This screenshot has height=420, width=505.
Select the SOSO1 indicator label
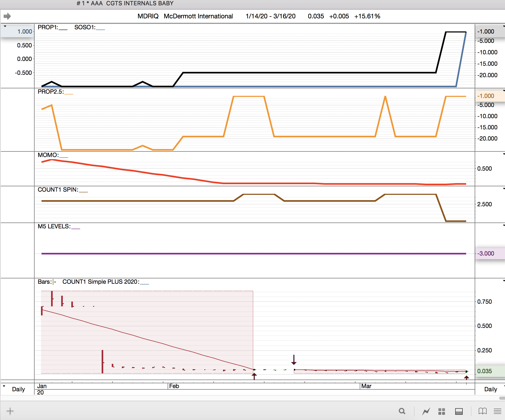[x=85, y=27]
